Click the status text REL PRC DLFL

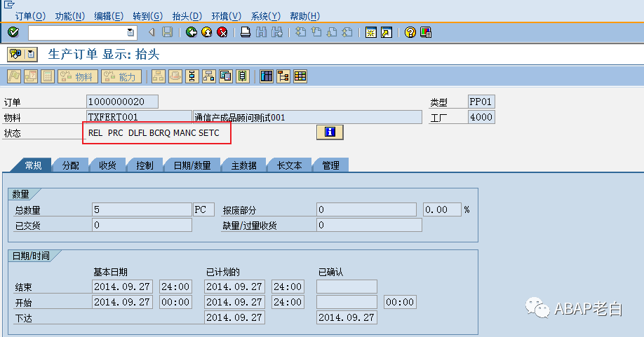154,133
